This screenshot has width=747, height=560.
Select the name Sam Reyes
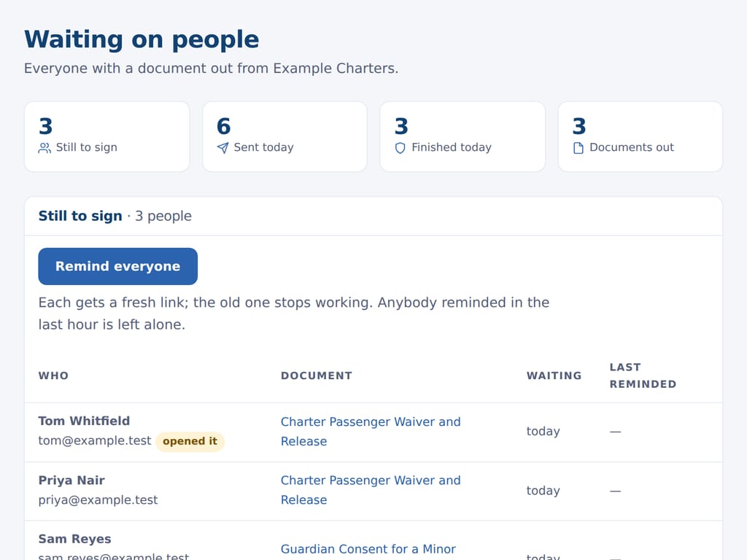pos(75,539)
